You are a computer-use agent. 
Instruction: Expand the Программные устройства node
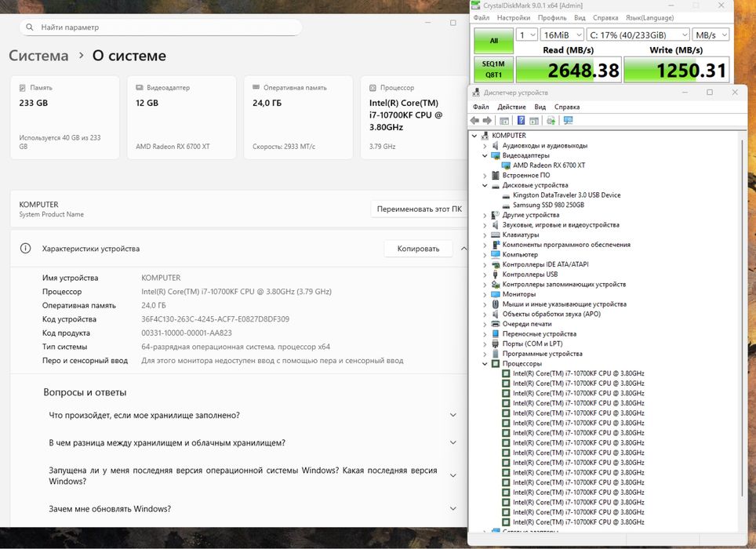point(485,354)
